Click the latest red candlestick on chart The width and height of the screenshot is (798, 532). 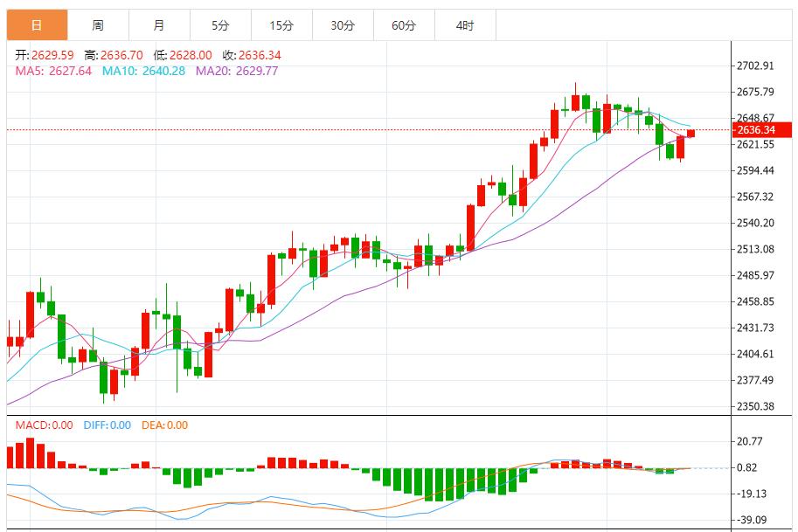pyautogui.click(x=690, y=134)
